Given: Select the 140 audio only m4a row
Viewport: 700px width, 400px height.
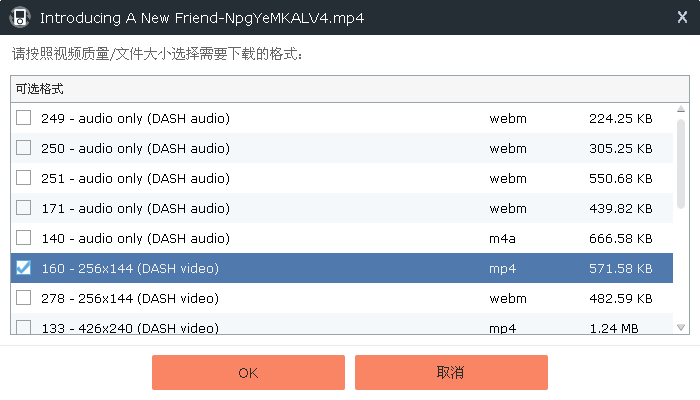Looking at the screenshot, I should pos(342,238).
